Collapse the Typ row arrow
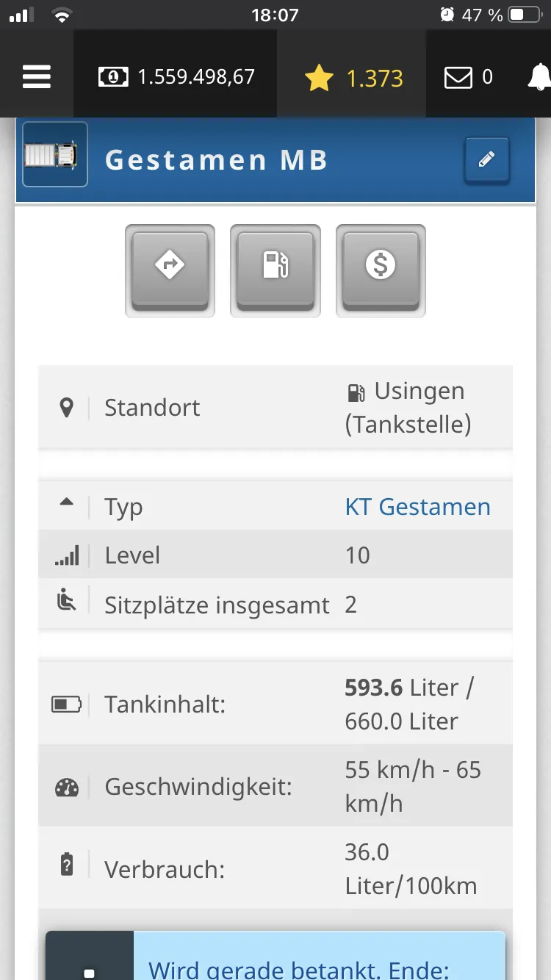 66,502
